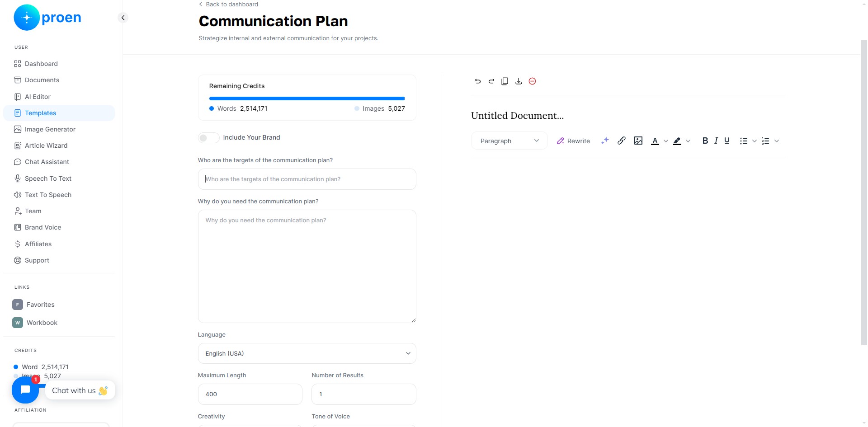
Task: Select Templates in the sidebar
Action: pyautogui.click(x=59, y=113)
